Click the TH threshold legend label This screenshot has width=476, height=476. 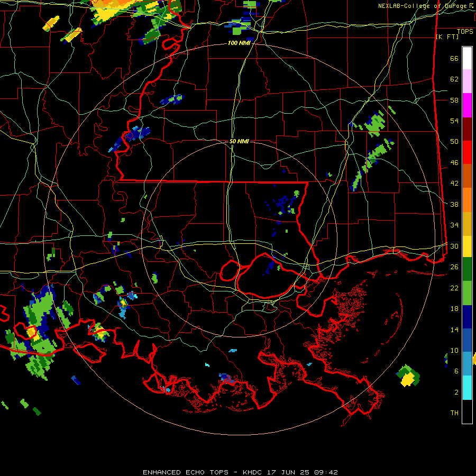(x=454, y=413)
